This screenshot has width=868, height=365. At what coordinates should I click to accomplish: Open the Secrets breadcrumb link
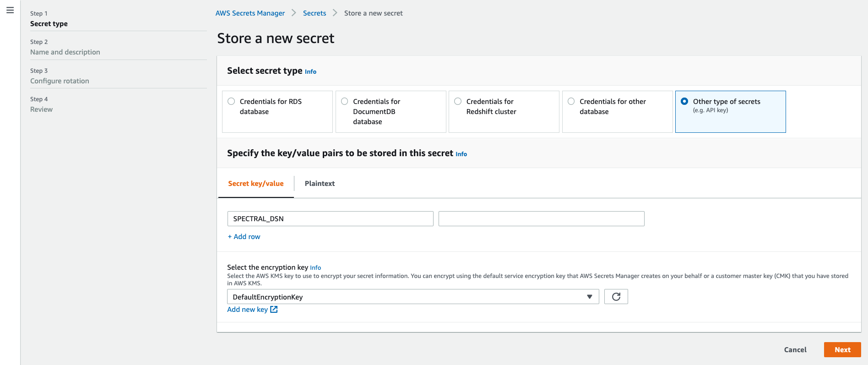(x=315, y=13)
